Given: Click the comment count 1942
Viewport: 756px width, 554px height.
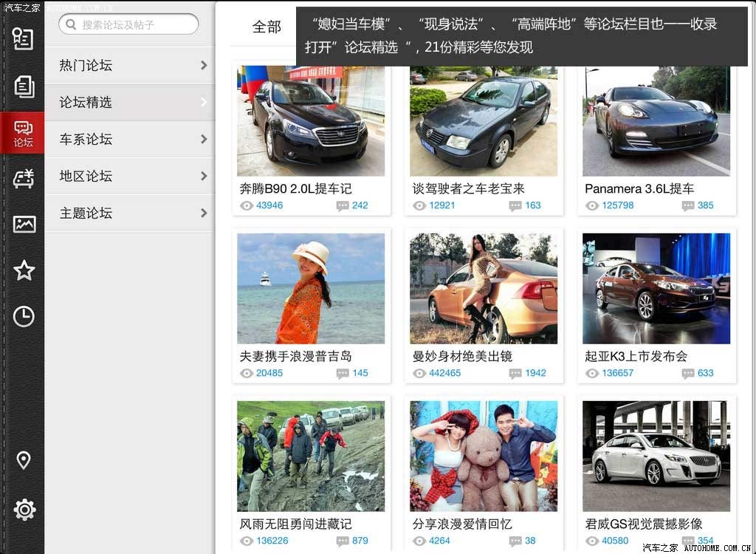Looking at the screenshot, I should point(536,373).
